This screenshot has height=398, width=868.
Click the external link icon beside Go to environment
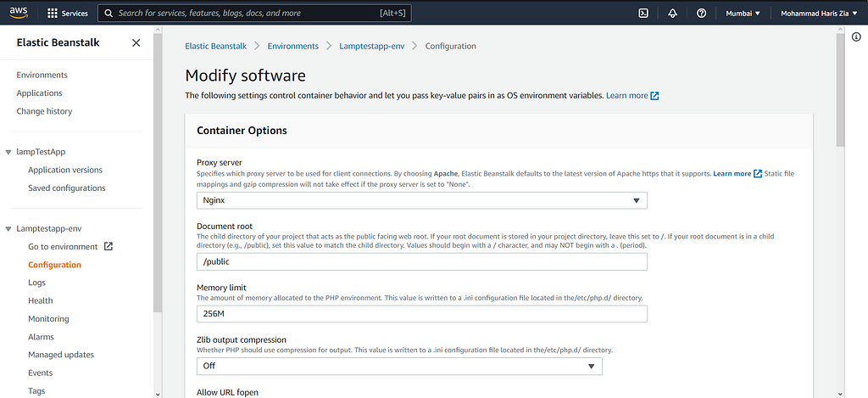point(108,246)
